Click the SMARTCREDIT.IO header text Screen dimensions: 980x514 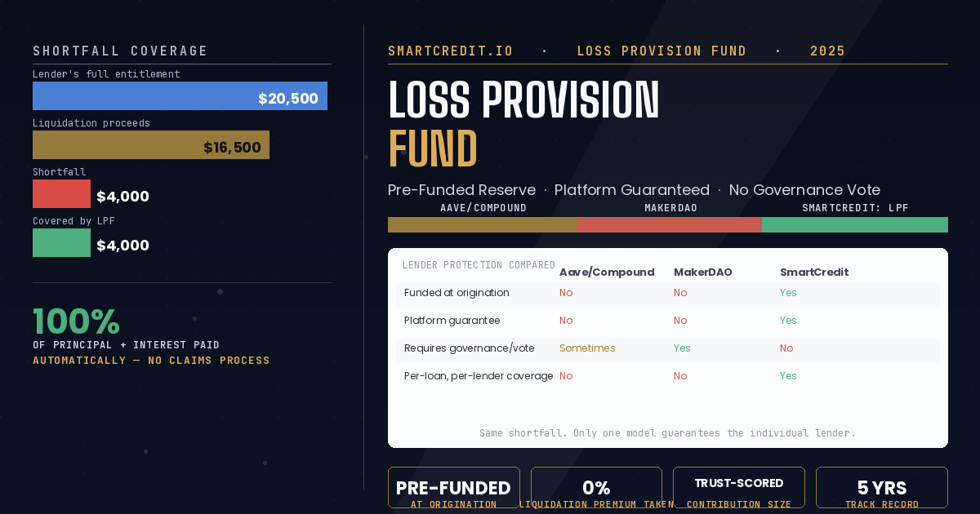(451, 51)
